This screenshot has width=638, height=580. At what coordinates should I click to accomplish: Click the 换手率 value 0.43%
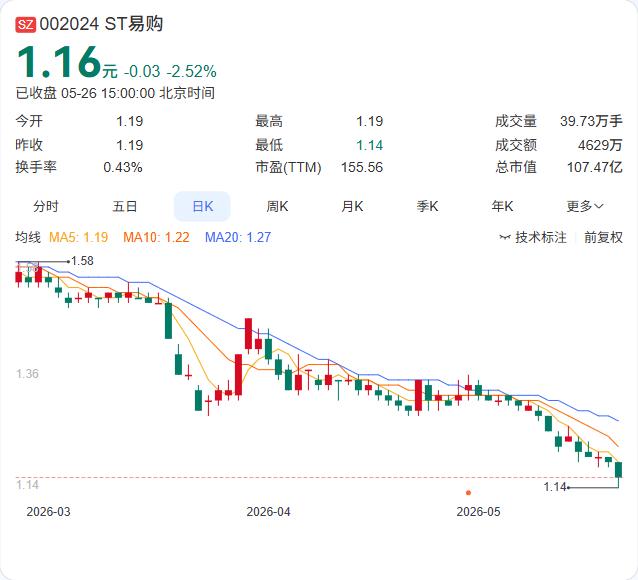coord(123,167)
